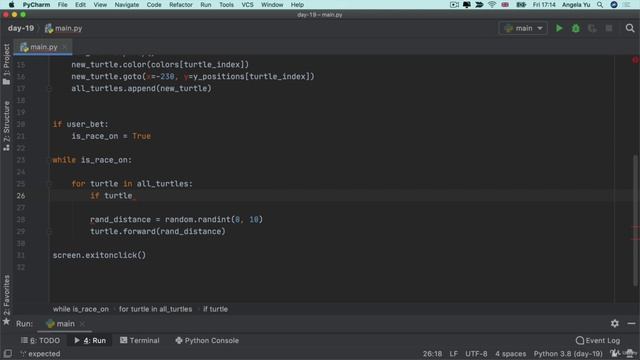
Task: Click the editor vertical scrollbar thumb
Action: point(636,220)
